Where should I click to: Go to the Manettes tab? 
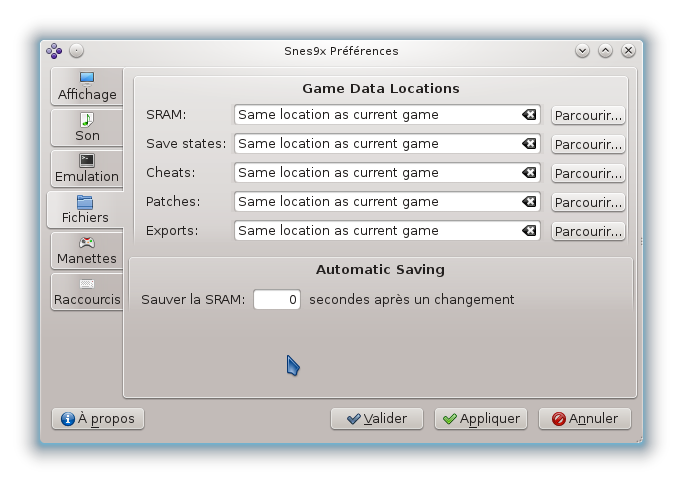click(x=87, y=250)
